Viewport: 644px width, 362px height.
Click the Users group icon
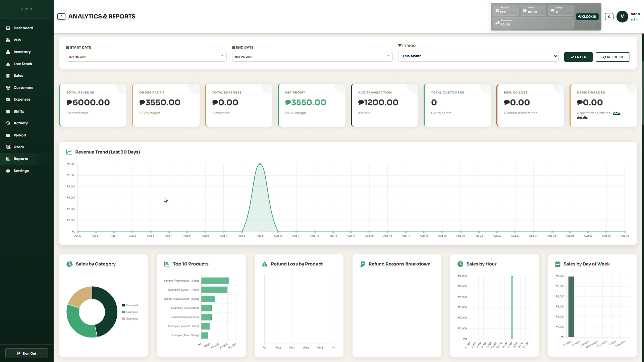pos(8,147)
